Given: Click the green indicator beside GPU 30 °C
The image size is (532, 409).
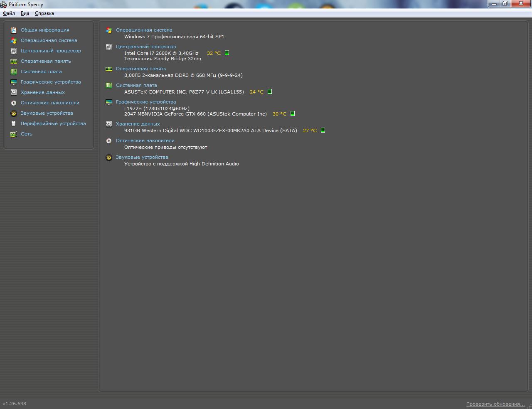Looking at the screenshot, I should [293, 113].
